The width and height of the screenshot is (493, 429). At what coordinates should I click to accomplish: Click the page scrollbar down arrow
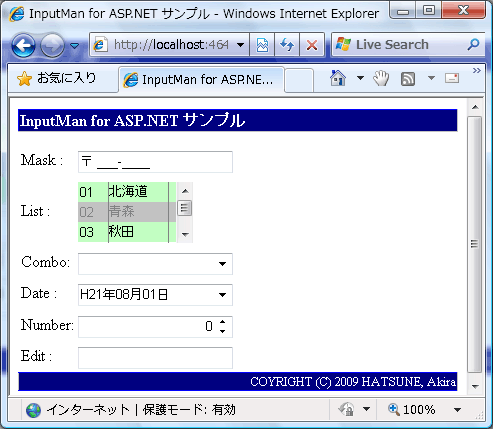point(475,386)
